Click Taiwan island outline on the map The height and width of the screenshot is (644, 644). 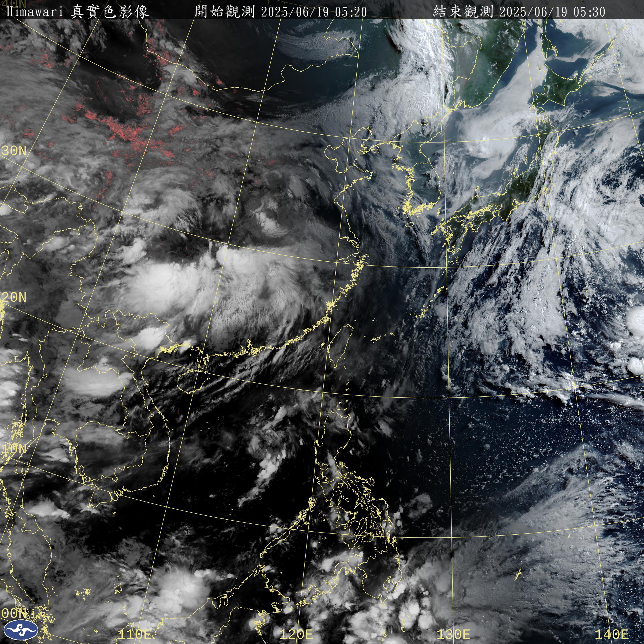point(340,346)
